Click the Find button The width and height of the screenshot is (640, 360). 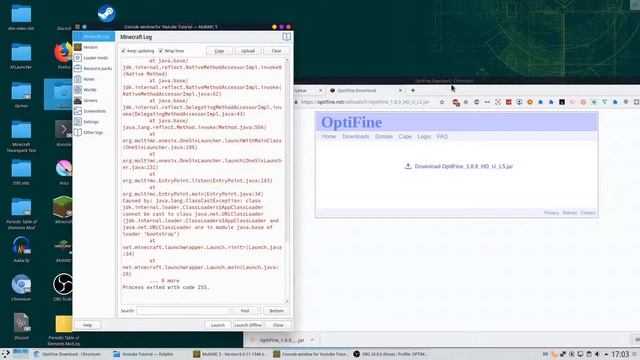[245, 311]
